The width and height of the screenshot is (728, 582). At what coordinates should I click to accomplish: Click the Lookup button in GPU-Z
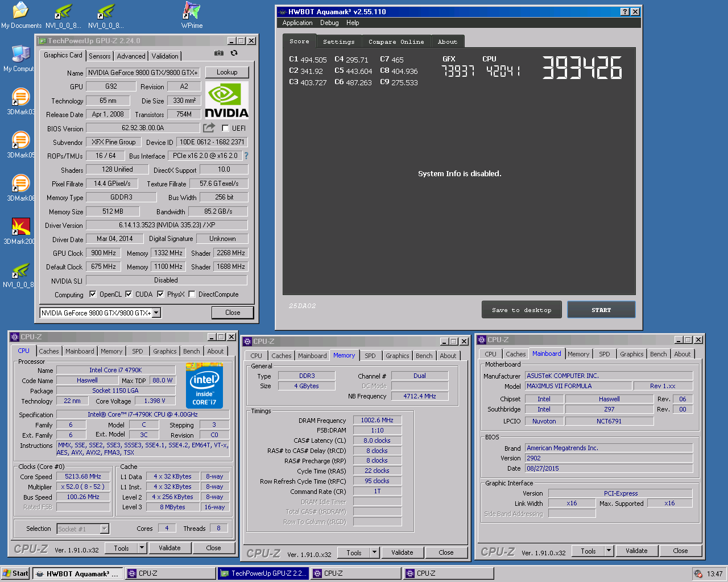point(227,72)
